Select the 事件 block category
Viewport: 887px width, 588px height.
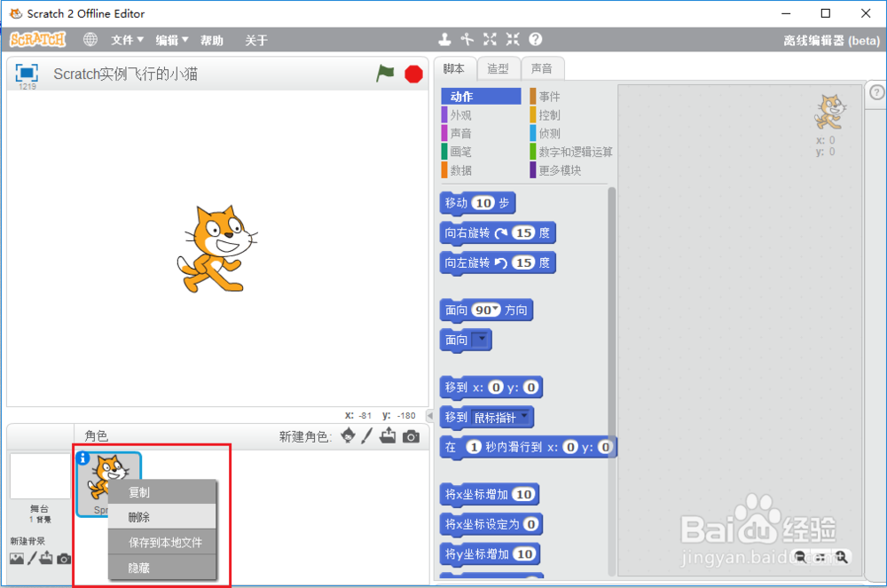[571, 96]
